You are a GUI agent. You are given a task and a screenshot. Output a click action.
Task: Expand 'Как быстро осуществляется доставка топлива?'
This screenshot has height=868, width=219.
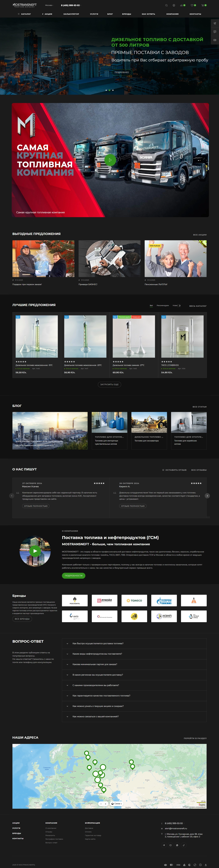(134, 643)
